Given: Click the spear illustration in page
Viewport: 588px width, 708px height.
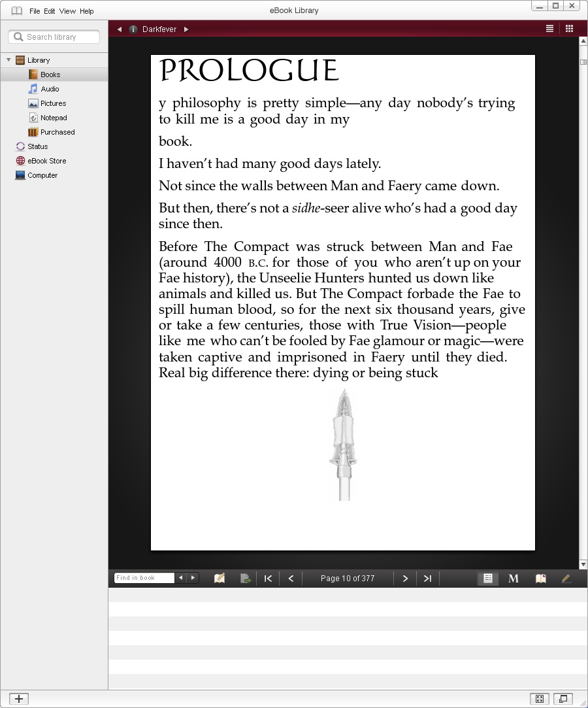Looking at the screenshot, I should click(x=343, y=445).
